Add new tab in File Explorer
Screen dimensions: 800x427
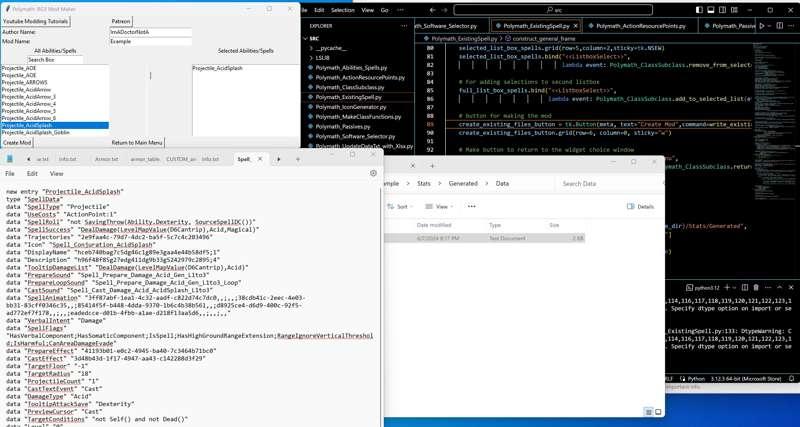pyautogui.click(x=432, y=166)
